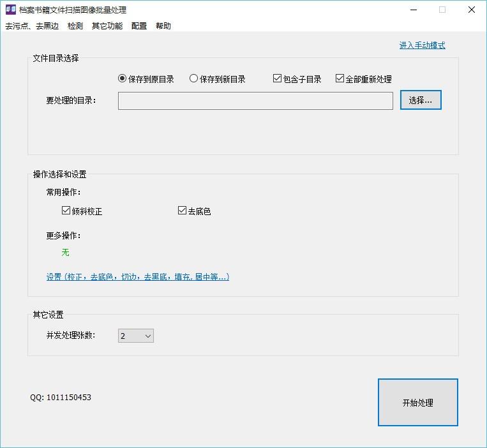Expand the 并发处理张数 dropdown

click(136, 336)
